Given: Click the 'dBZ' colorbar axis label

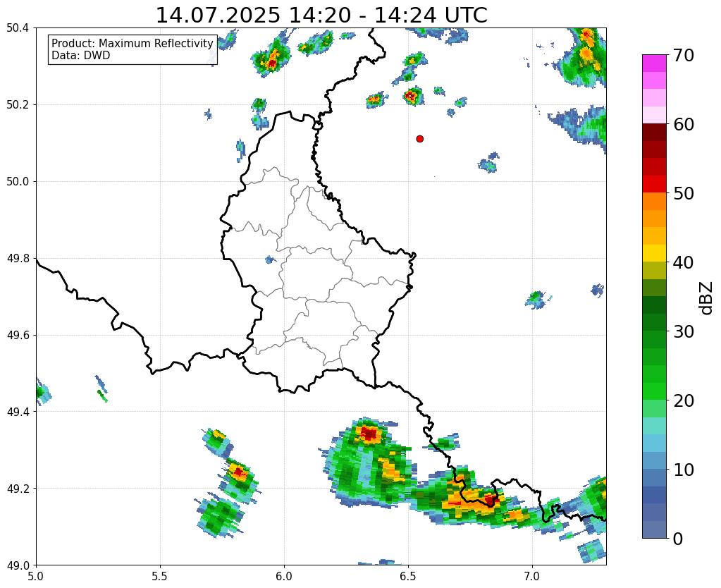Looking at the screenshot, I should click(x=707, y=298).
